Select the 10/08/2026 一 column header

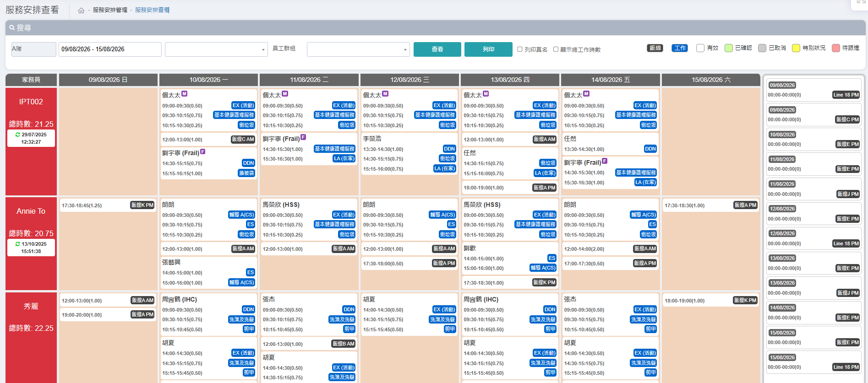click(209, 80)
